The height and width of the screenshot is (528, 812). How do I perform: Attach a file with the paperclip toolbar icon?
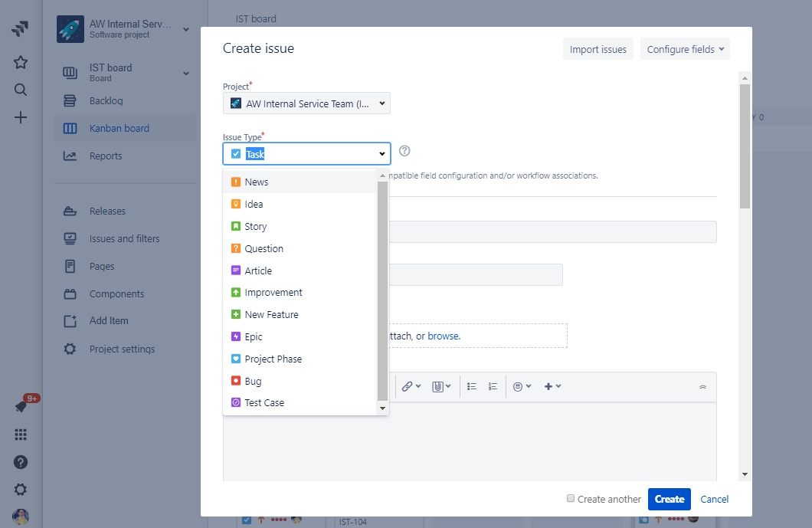coord(438,385)
